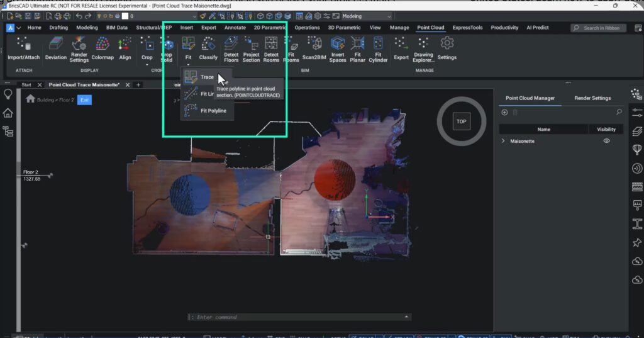Sort by the Name column header
The width and height of the screenshot is (644, 338).
pyautogui.click(x=543, y=129)
